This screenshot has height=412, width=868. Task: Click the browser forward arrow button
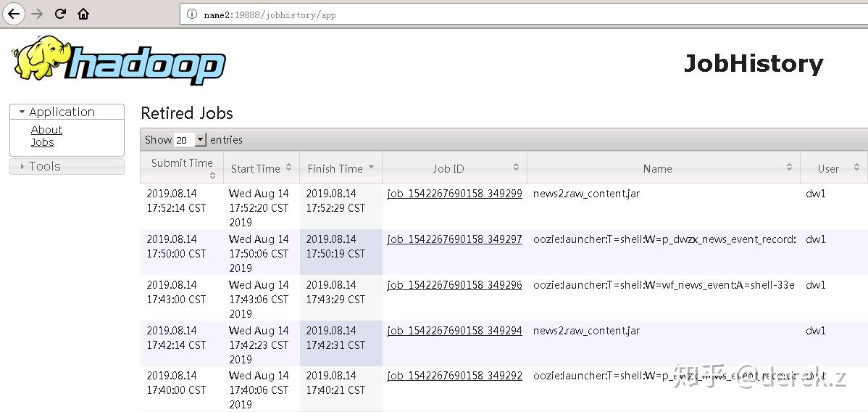coord(37,14)
